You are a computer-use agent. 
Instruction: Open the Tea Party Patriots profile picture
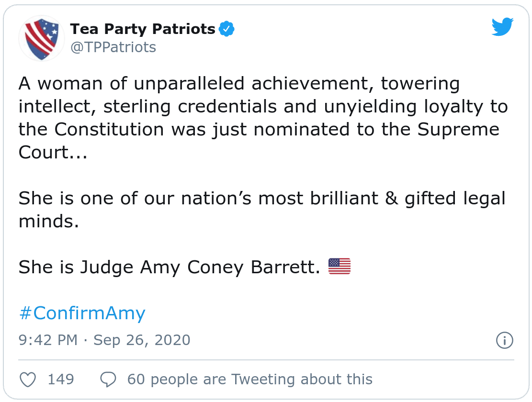(41, 38)
